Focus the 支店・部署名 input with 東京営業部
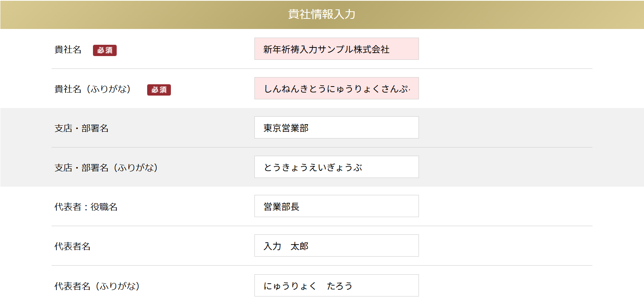Image resolution: width=644 pixels, height=304 pixels. click(336, 128)
